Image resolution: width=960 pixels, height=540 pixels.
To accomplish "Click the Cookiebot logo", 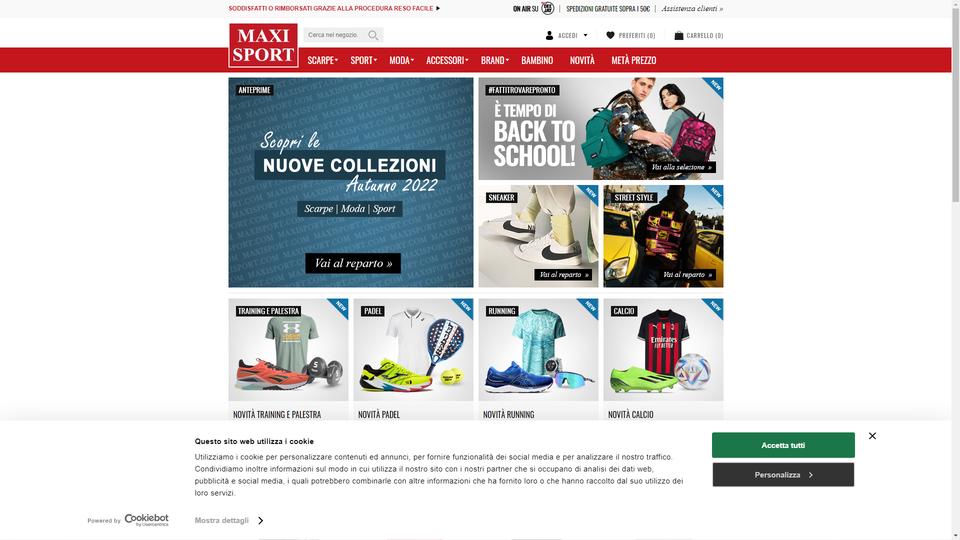I will coord(146,520).
